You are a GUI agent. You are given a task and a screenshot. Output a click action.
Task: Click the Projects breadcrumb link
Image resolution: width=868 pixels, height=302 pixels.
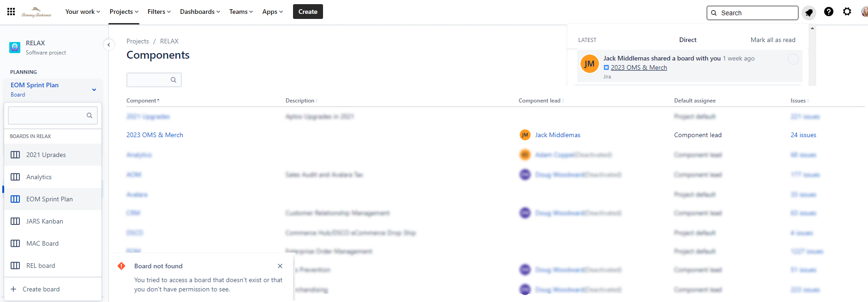point(138,41)
